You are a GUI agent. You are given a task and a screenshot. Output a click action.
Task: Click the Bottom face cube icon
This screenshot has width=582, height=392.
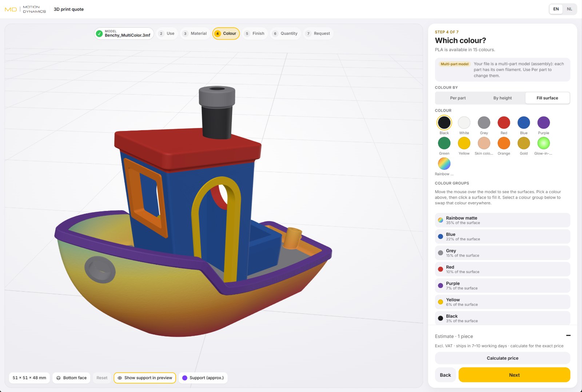tap(59, 378)
